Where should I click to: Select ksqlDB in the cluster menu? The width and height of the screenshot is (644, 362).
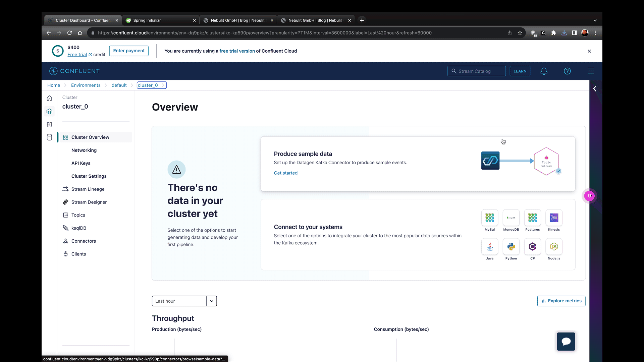click(79, 228)
